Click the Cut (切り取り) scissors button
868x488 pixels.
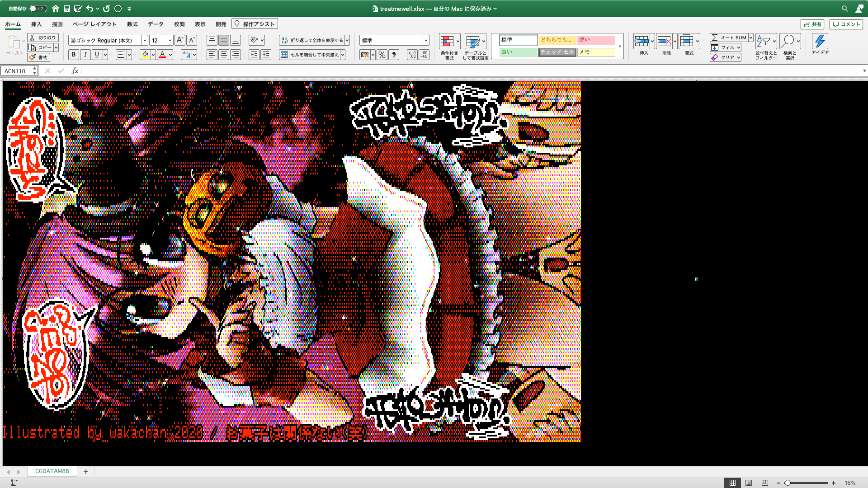tap(42, 38)
